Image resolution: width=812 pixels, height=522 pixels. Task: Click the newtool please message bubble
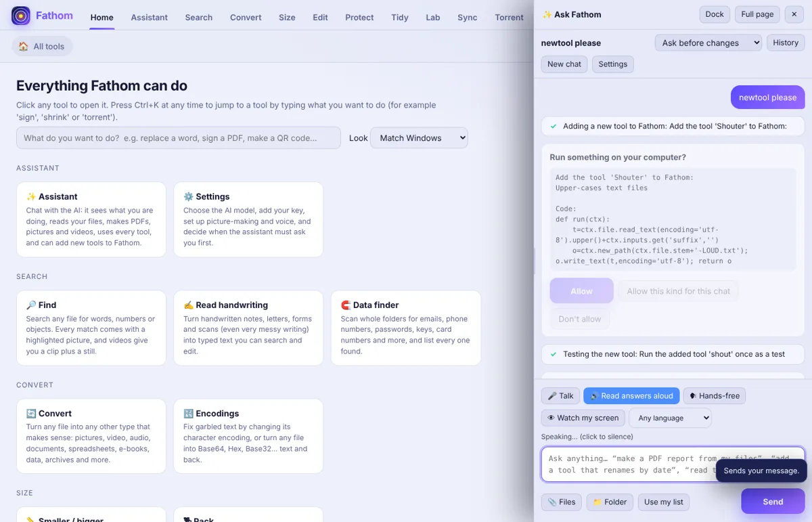click(x=767, y=97)
